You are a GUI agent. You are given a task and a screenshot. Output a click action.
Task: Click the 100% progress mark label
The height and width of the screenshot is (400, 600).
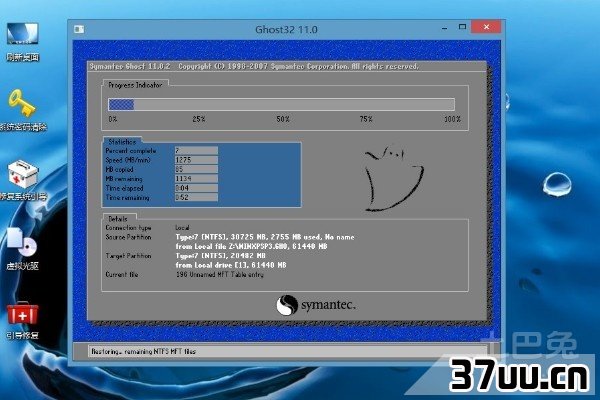[x=452, y=119]
